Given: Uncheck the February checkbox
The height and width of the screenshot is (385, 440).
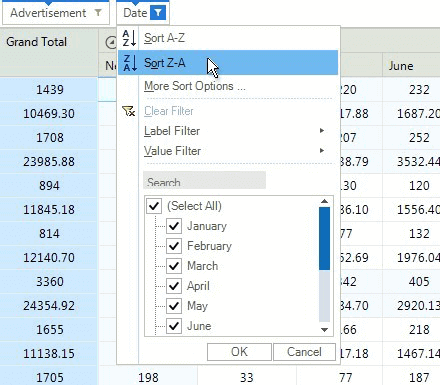Looking at the screenshot, I should [174, 246].
